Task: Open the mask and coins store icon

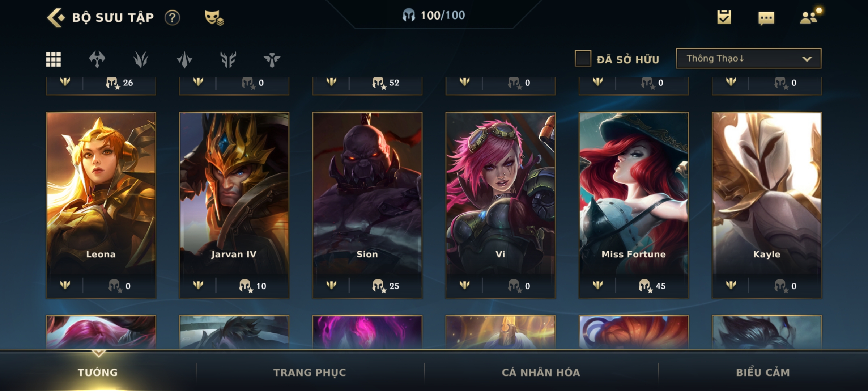Action: pyautogui.click(x=214, y=17)
